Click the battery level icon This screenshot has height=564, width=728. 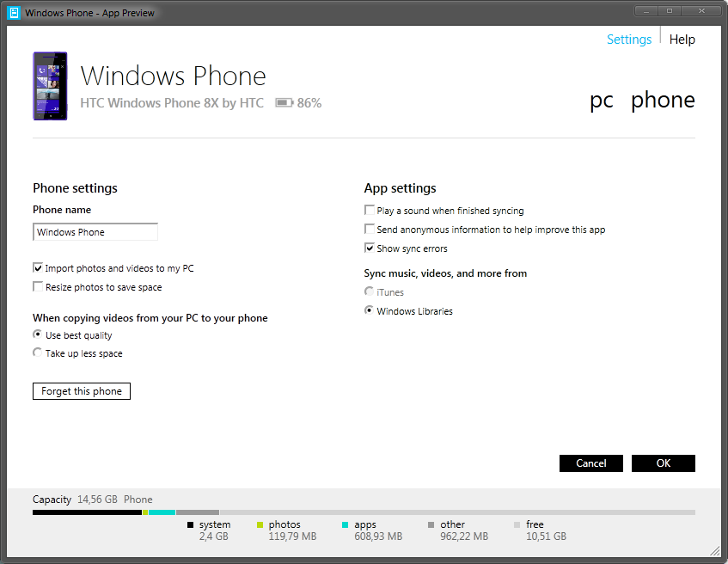tap(284, 103)
